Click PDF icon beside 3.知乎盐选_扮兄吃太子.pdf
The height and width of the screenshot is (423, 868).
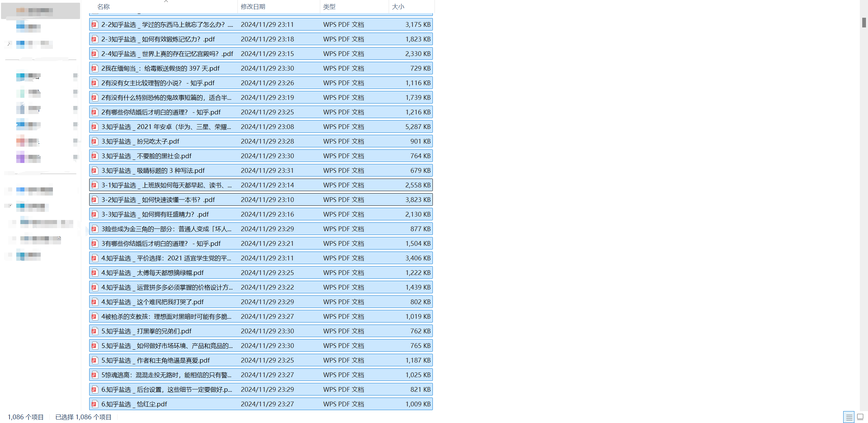95,141
